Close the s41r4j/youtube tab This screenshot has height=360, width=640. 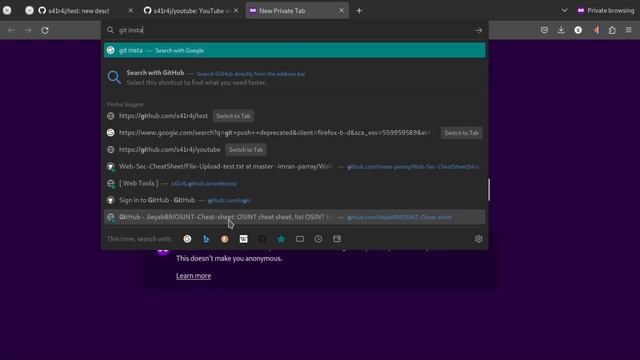236,11
